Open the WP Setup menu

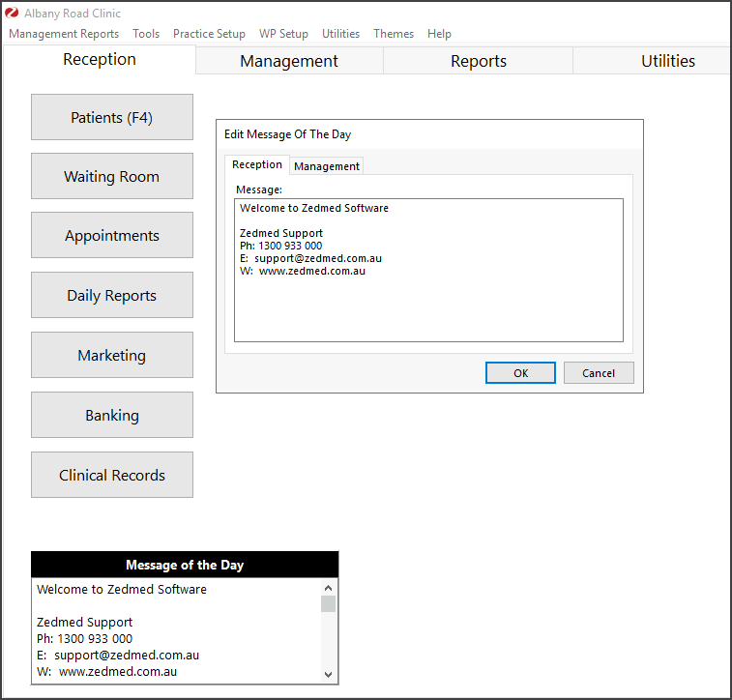pyautogui.click(x=284, y=34)
